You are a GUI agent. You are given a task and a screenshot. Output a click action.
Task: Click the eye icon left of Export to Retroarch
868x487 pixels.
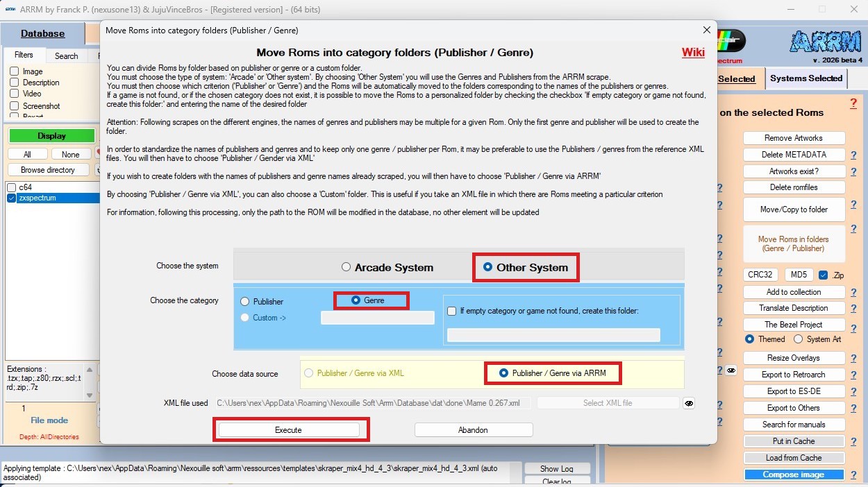click(731, 371)
